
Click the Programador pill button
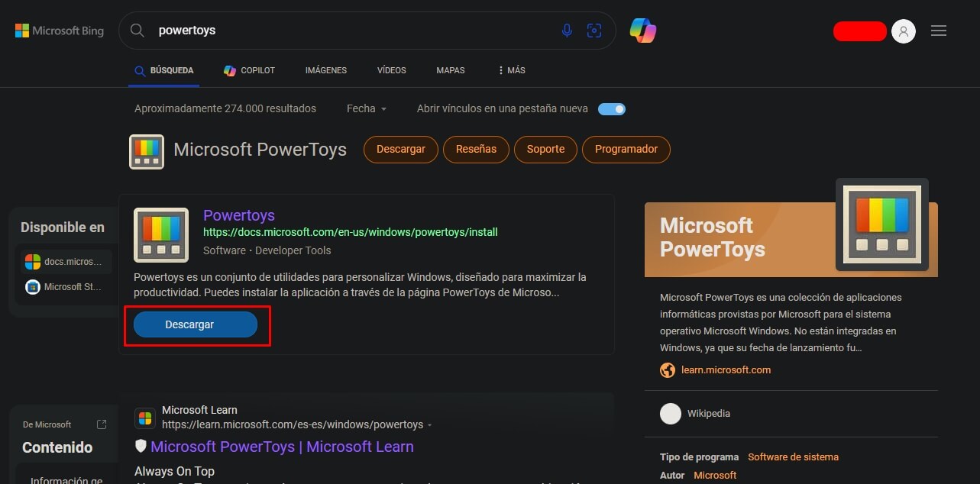click(x=626, y=149)
